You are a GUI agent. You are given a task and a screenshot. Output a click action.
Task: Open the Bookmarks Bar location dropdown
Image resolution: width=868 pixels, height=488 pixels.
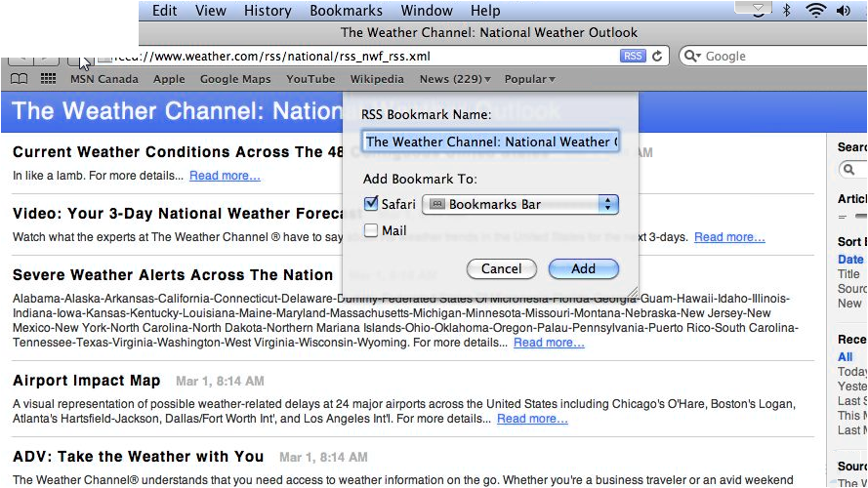[x=520, y=204]
